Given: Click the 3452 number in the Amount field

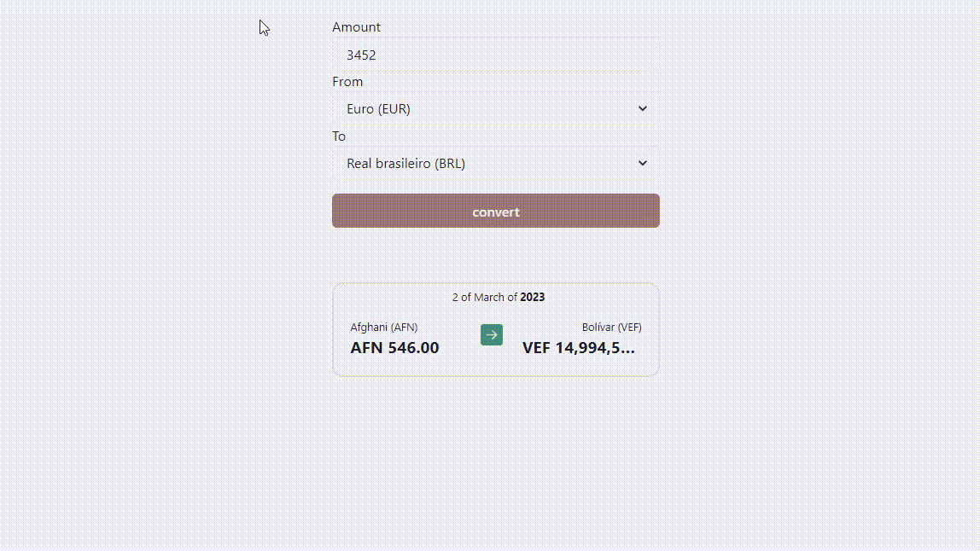Looking at the screenshot, I should point(361,55).
